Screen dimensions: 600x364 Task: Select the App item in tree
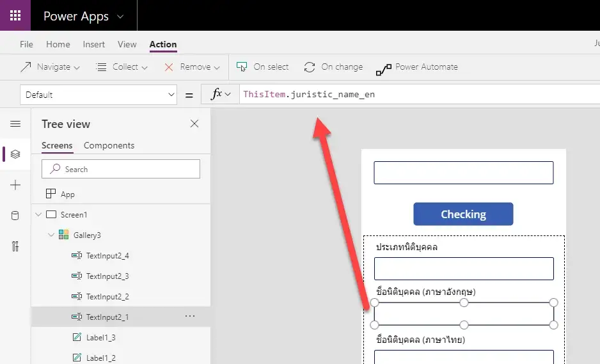click(x=68, y=194)
